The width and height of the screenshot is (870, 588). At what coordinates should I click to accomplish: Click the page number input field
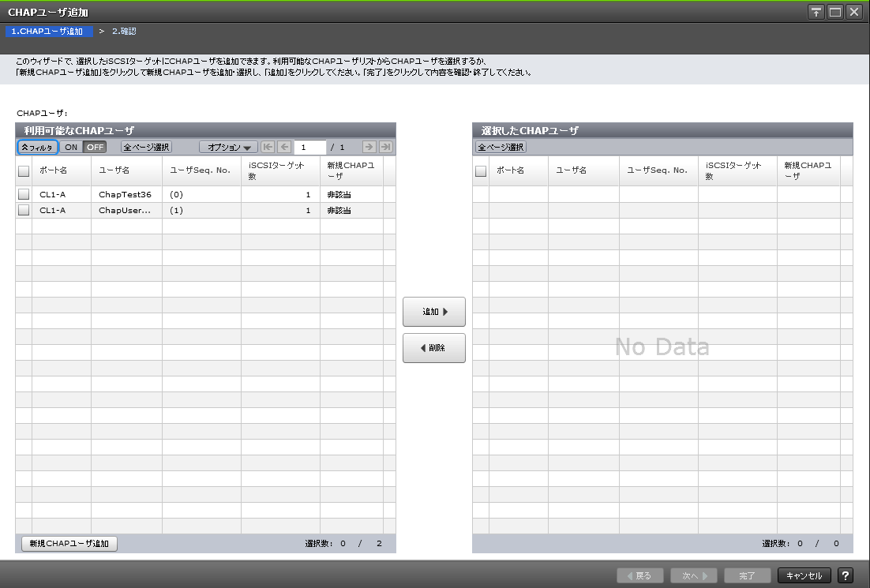[310, 147]
